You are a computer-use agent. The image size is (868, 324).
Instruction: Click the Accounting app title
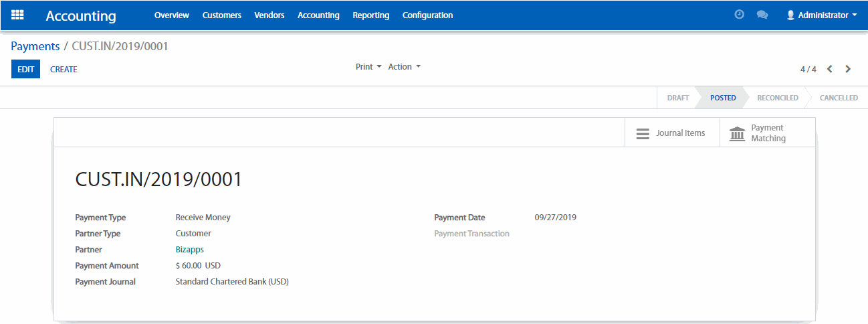81,16
